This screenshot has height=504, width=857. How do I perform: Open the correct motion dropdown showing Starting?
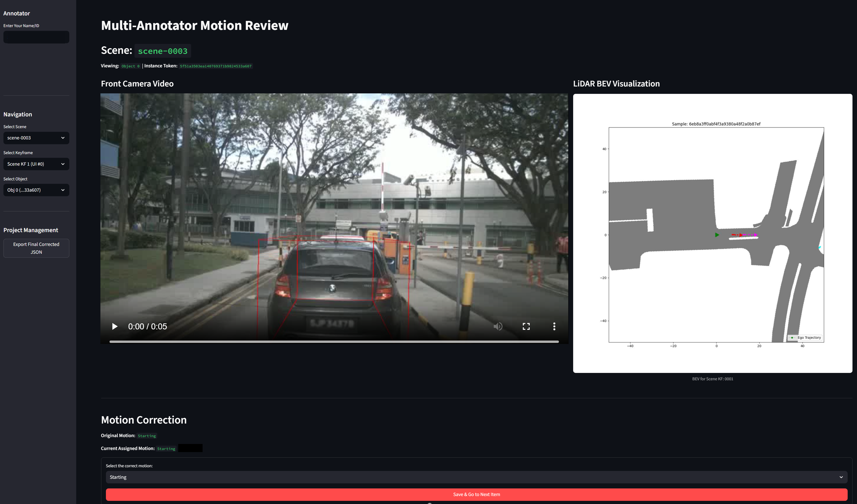pyautogui.click(x=476, y=477)
